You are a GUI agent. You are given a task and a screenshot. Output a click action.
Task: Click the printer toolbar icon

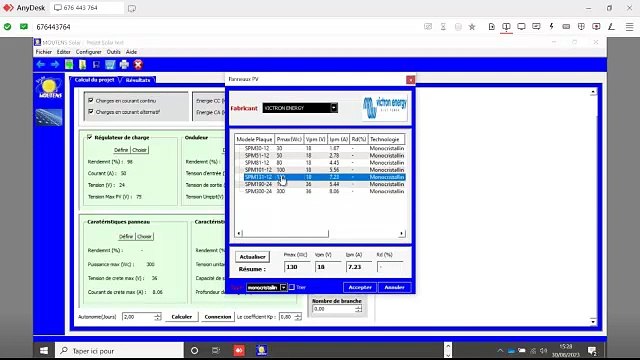point(124,64)
